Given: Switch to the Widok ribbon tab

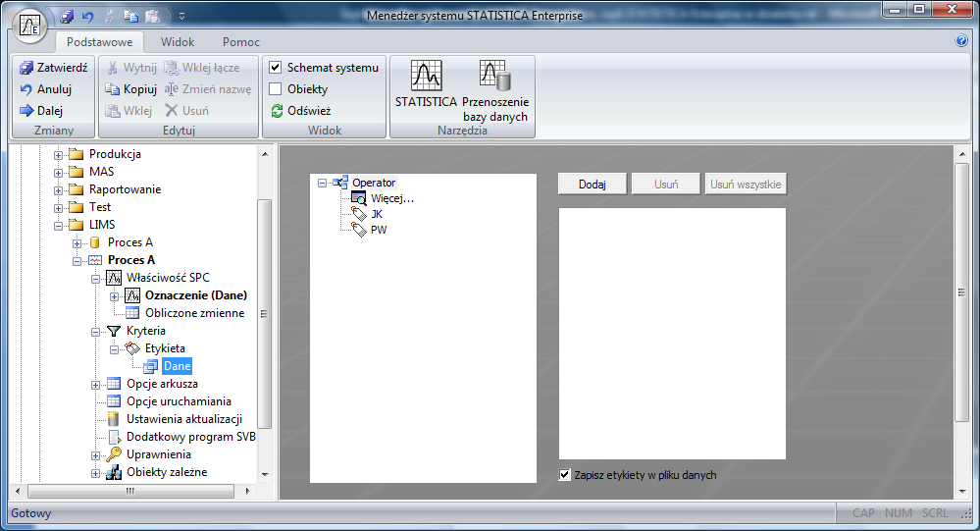Looking at the screenshot, I should coord(178,42).
